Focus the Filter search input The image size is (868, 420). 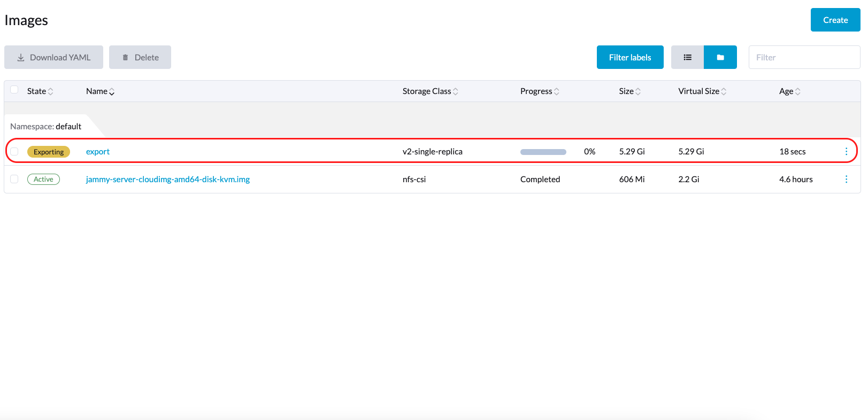tap(804, 57)
